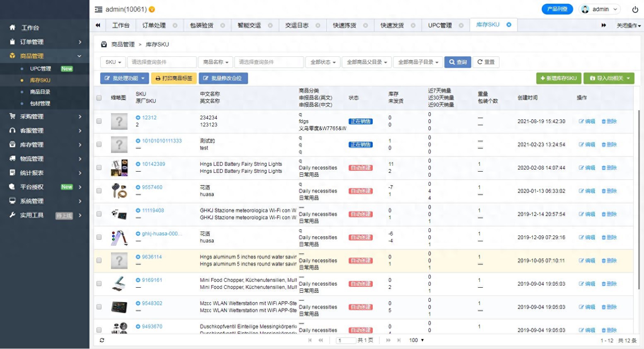Click the hamburger menu icon beside admin(10061)
Screen dimensions: 644x349
tap(98, 9)
